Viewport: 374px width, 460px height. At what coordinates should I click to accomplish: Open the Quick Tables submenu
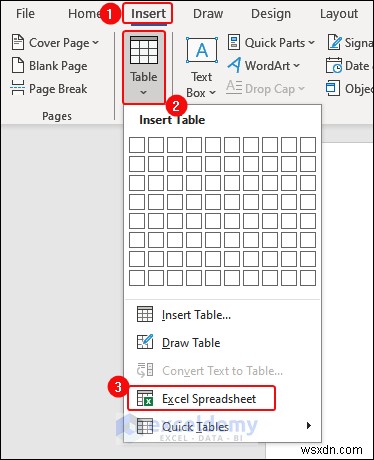[222, 426]
